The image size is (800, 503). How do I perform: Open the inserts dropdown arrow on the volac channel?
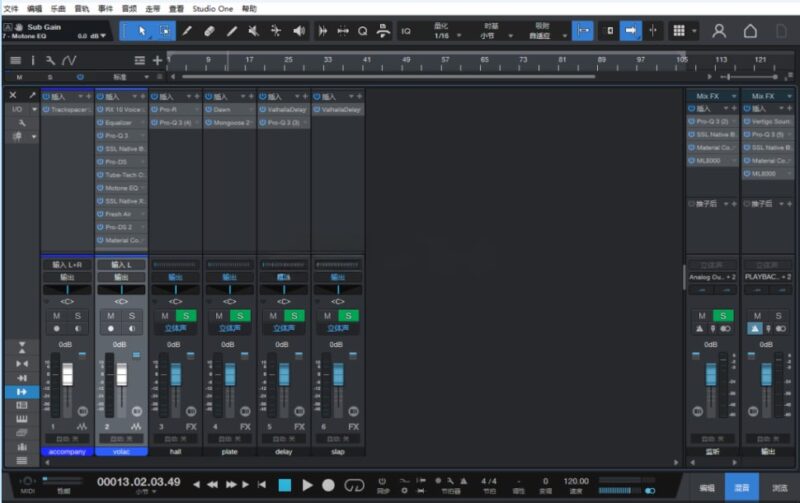tap(135, 96)
